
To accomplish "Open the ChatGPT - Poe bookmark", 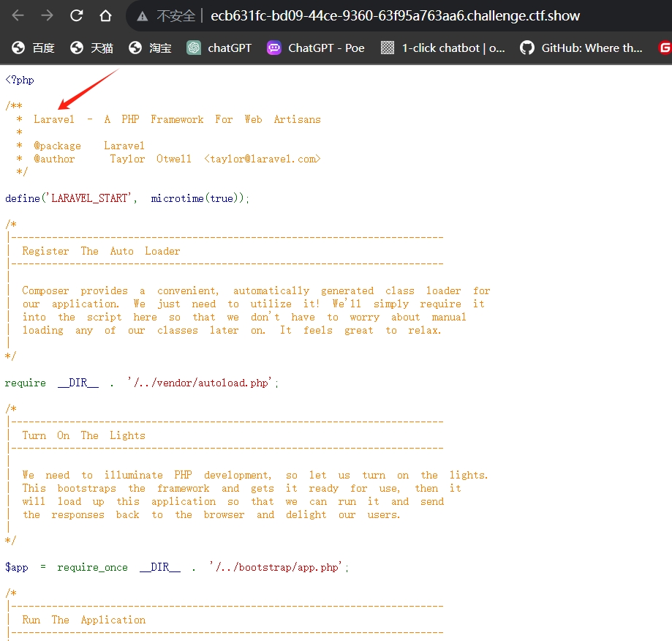I will 316,48.
